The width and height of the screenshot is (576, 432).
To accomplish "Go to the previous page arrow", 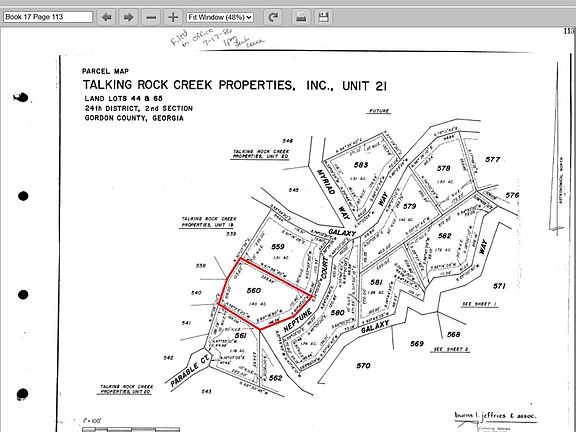I will (x=107, y=17).
